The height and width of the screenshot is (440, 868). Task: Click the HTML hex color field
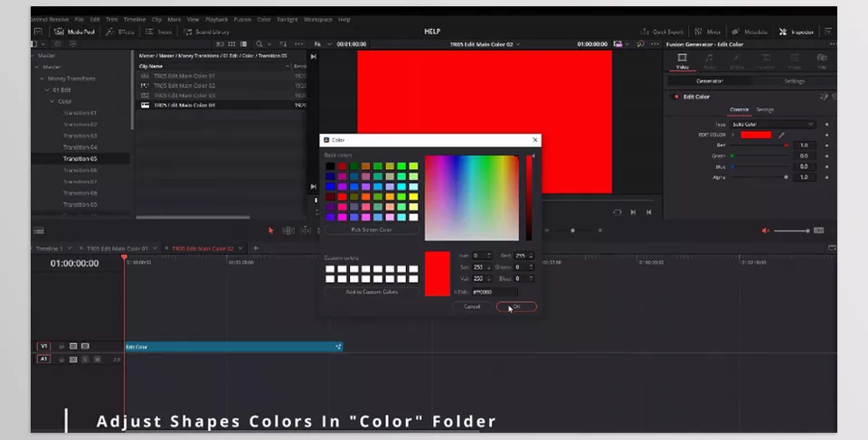coord(495,292)
